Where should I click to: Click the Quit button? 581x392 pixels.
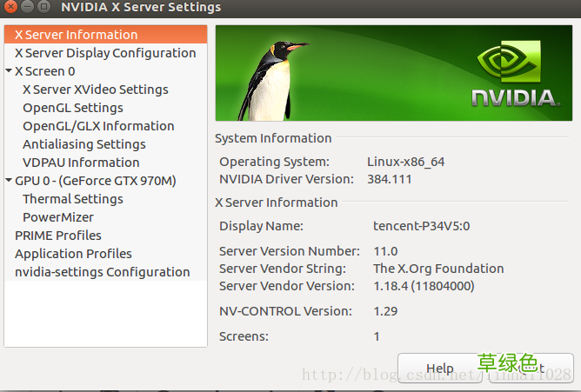(x=531, y=369)
